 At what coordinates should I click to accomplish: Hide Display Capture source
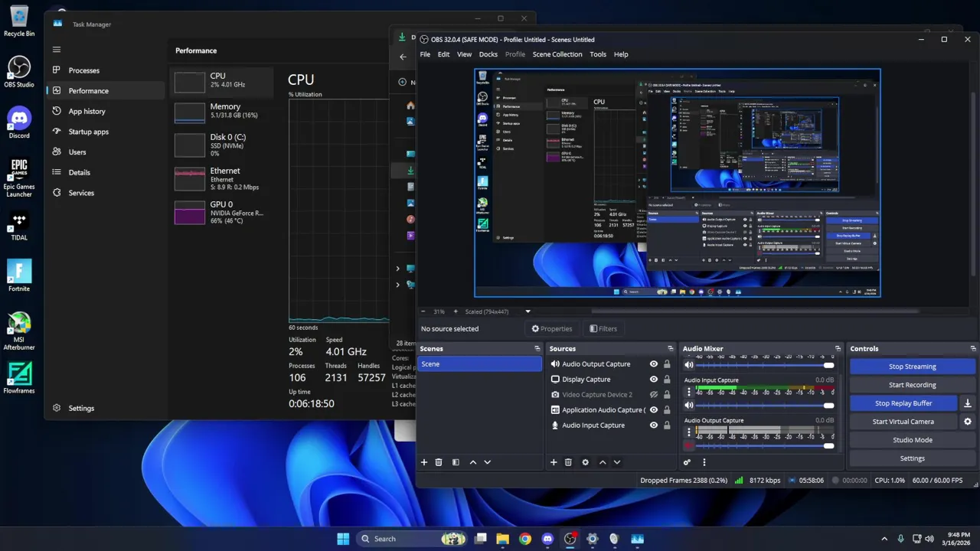click(654, 380)
